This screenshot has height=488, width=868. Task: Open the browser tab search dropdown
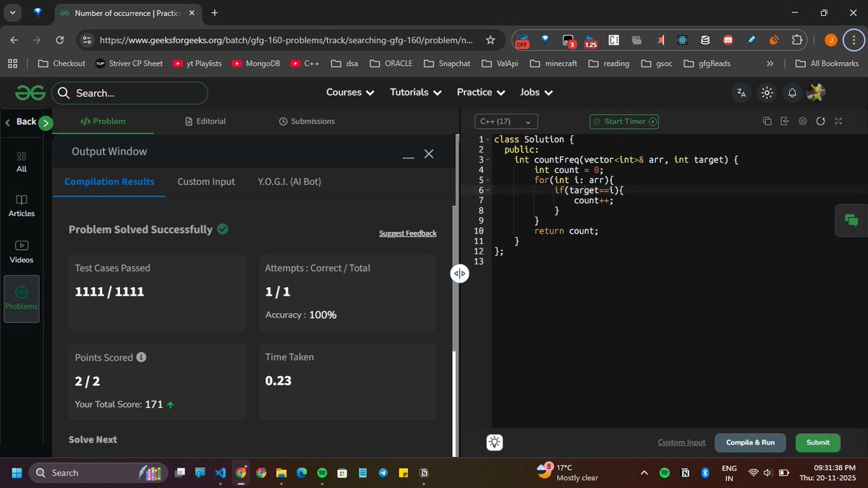(x=13, y=13)
